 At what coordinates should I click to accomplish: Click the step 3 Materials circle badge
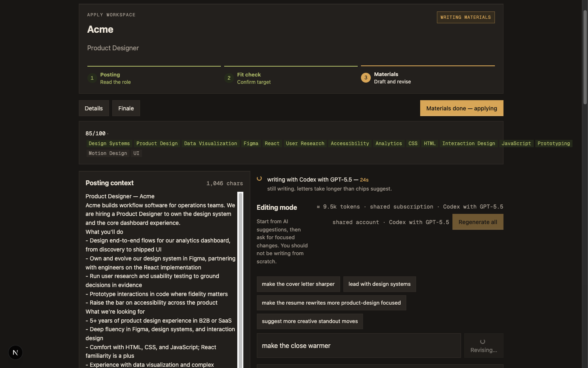(366, 78)
